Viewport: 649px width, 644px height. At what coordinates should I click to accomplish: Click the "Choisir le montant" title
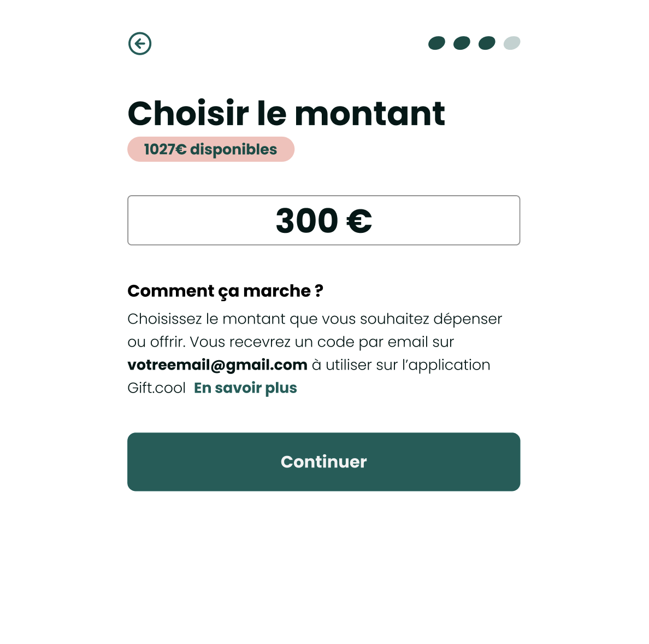(x=286, y=114)
